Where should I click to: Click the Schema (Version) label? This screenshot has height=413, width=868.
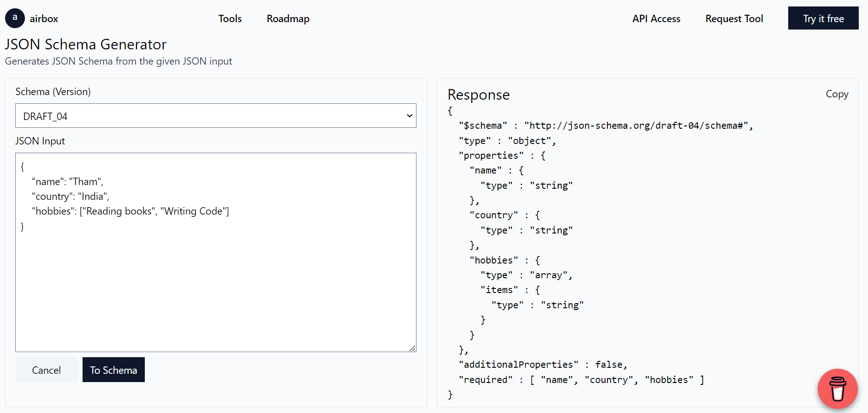pos(53,91)
